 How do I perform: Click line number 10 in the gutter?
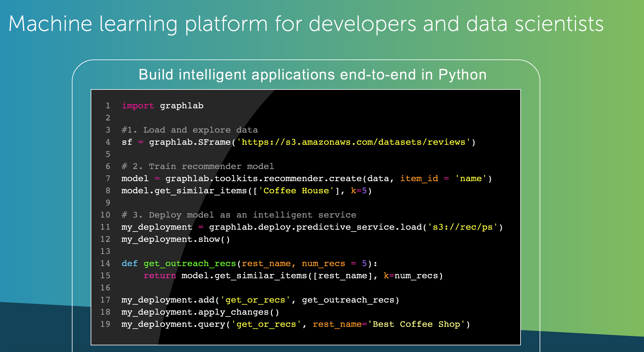105,215
